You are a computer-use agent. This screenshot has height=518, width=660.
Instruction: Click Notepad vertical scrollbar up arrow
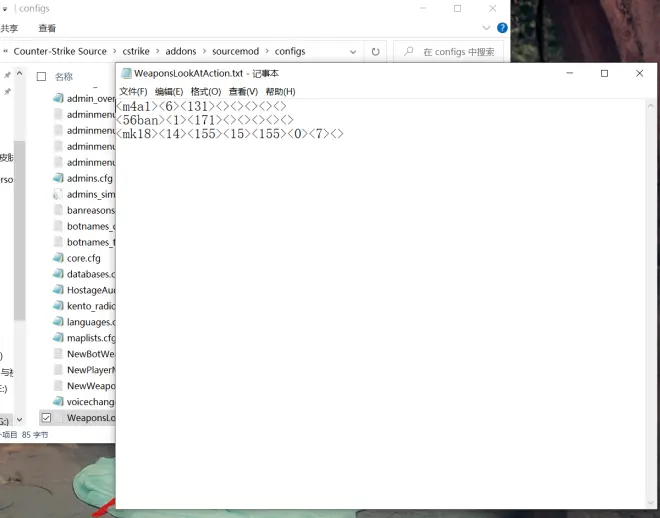tap(651, 106)
